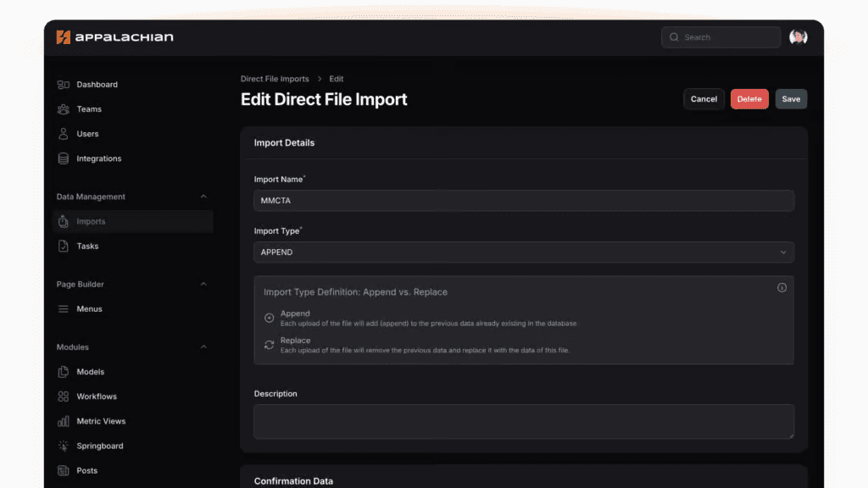Click the Posts sidebar icon
This screenshot has width=868, height=488.
click(x=63, y=470)
